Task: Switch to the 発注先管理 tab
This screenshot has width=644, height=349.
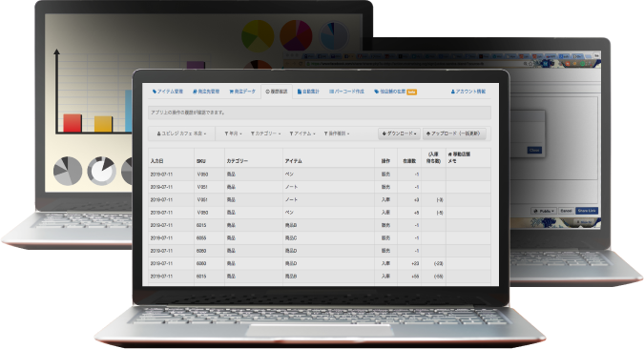Action: (x=206, y=92)
